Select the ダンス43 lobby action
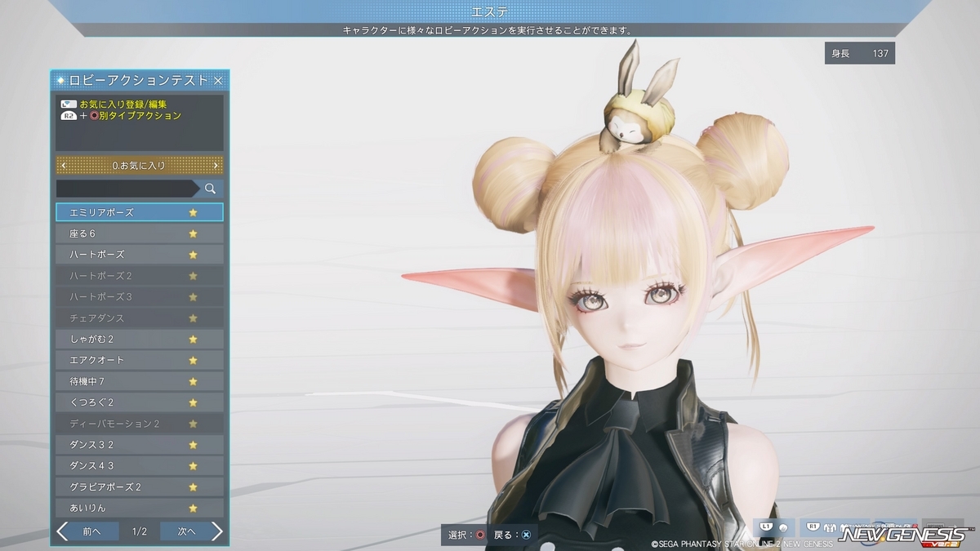The width and height of the screenshot is (980, 551). 140,467
